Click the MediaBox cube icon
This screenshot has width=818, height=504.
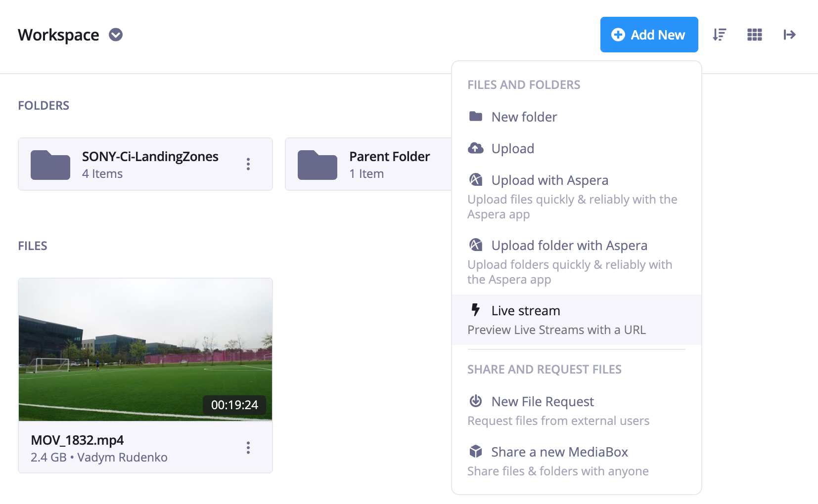point(476,451)
